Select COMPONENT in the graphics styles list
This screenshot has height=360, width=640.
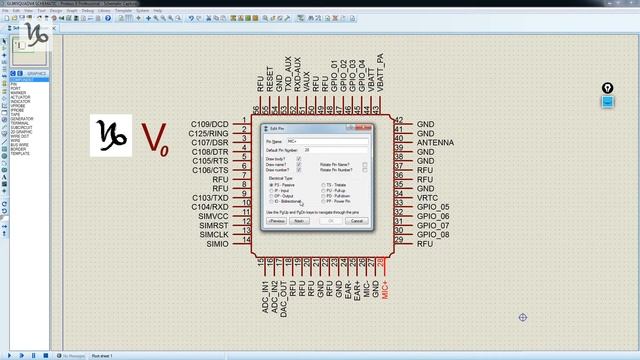[29, 80]
